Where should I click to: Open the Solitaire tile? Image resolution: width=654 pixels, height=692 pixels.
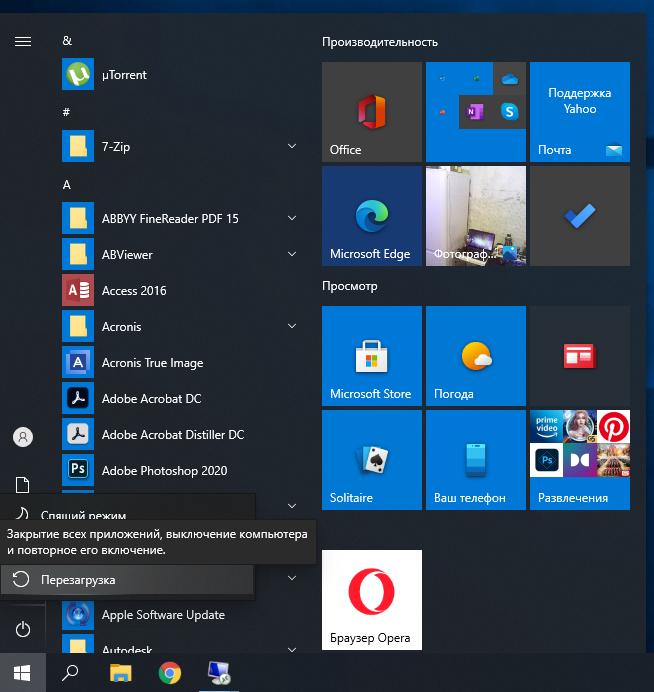[371, 460]
